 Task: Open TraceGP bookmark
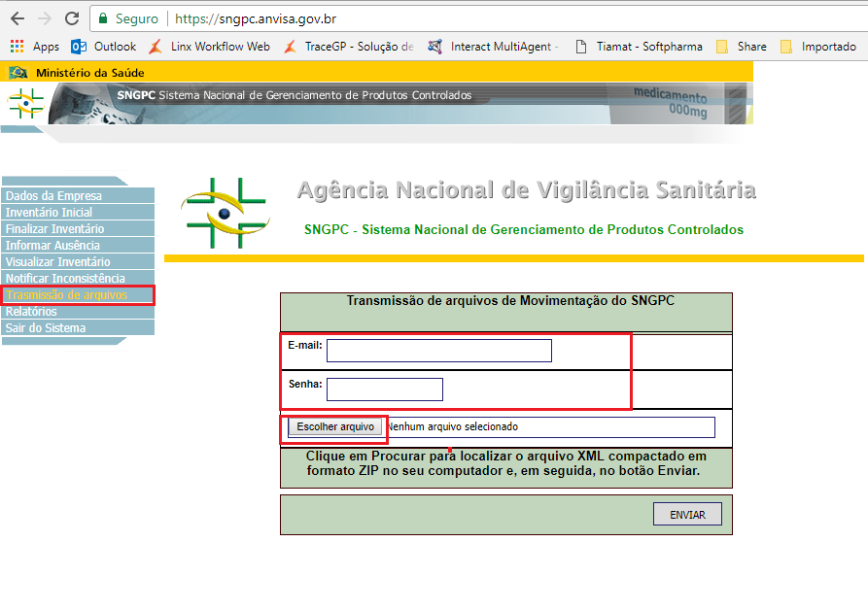[x=349, y=47]
